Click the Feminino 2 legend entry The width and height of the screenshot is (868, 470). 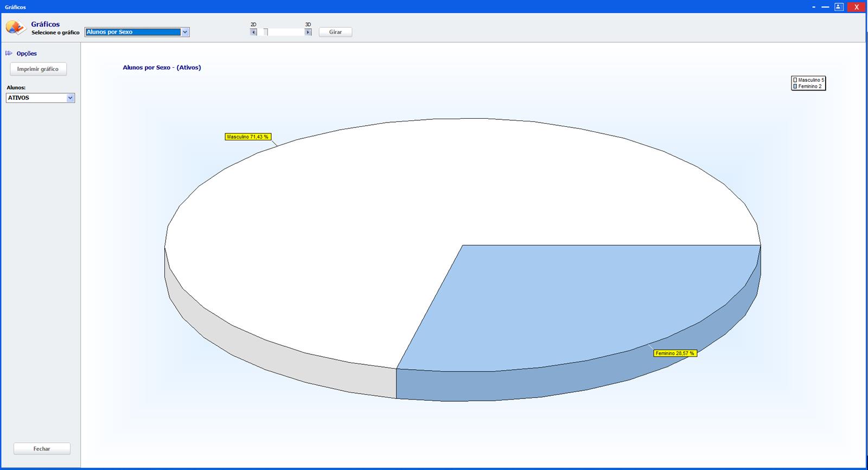pos(807,86)
